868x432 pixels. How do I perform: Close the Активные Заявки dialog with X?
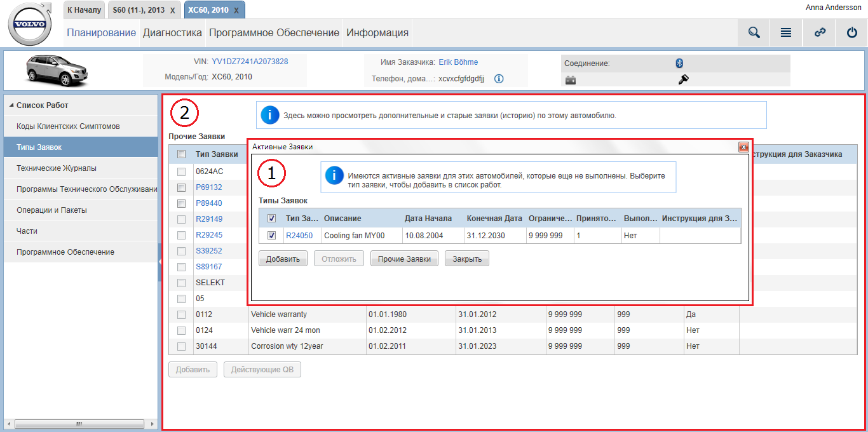click(x=743, y=147)
